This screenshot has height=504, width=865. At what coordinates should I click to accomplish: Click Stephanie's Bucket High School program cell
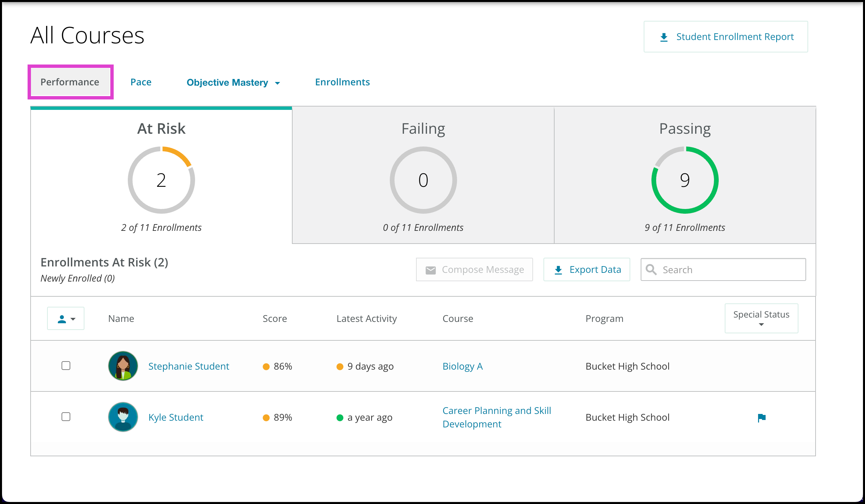coord(628,366)
